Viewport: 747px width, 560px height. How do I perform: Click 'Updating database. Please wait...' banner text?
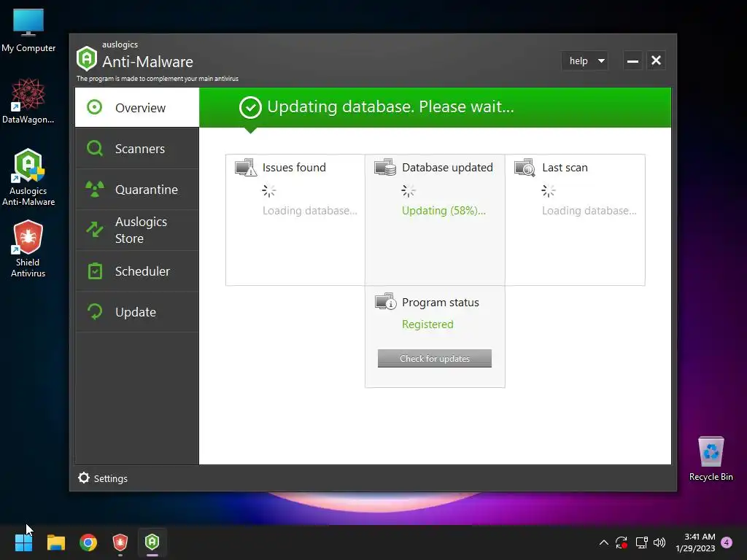(391, 106)
